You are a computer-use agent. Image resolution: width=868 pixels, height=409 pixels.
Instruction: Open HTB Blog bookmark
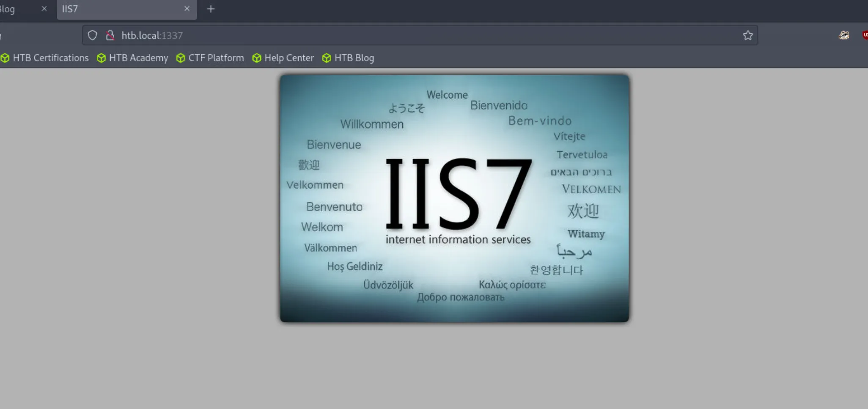(x=348, y=58)
